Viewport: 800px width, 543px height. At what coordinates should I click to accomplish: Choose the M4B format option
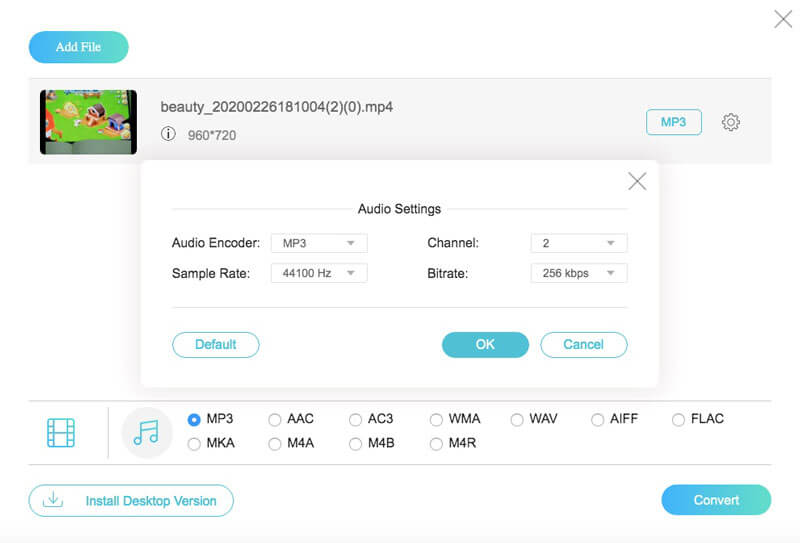[x=355, y=444]
